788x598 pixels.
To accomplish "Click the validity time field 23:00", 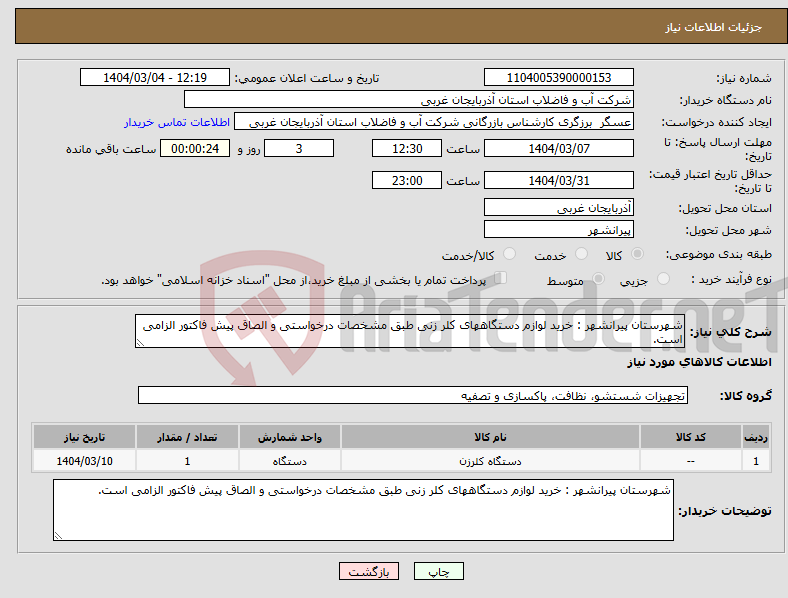I will click(407, 180).
